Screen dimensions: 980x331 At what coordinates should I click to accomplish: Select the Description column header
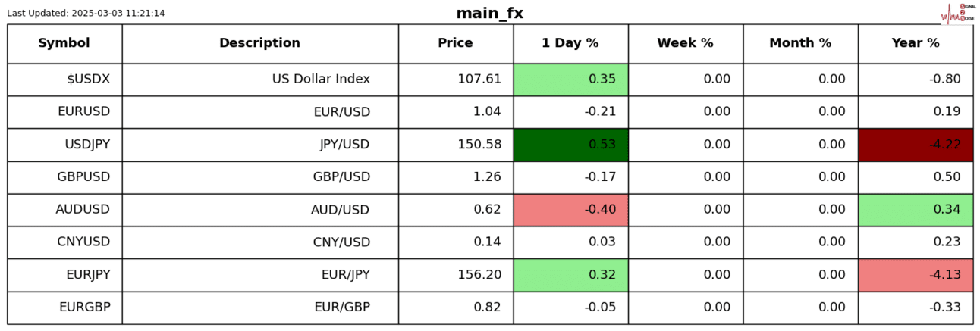pyautogui.click(x=259, y=44)
